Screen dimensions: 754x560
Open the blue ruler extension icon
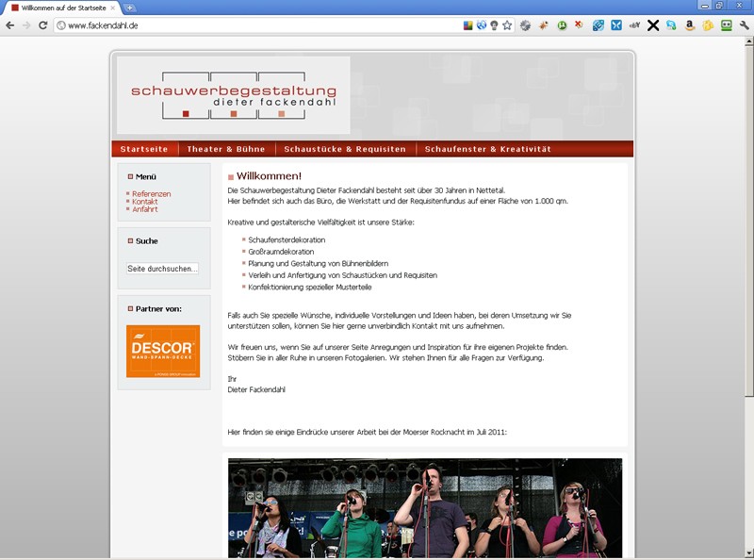(598, 25)
